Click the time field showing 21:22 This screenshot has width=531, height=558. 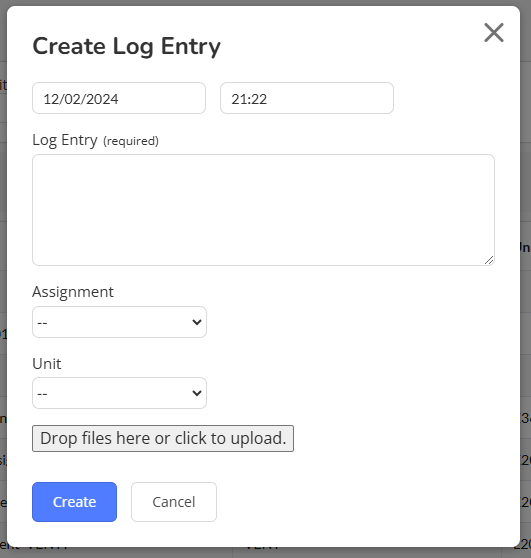pyautogui.click(x=307, y=98)
